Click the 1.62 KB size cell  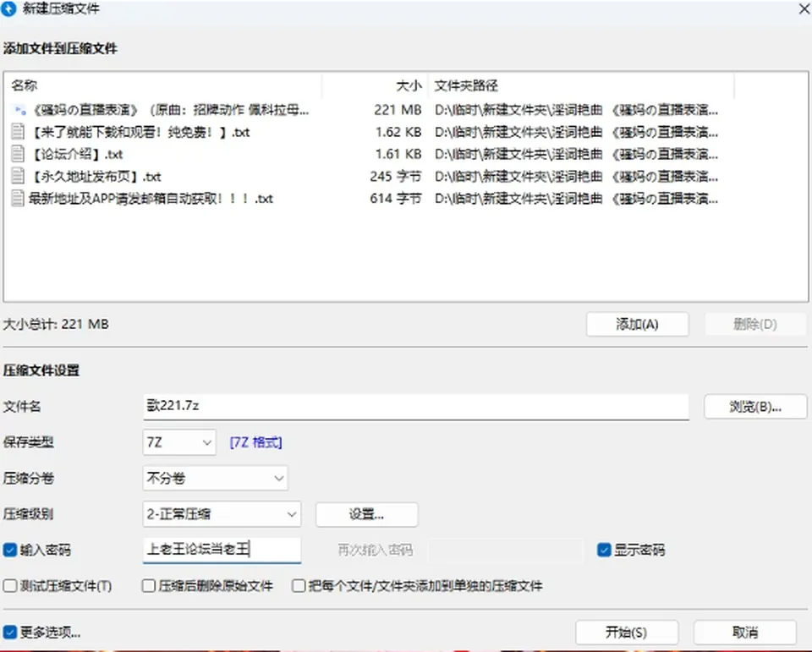pos(398,132)
